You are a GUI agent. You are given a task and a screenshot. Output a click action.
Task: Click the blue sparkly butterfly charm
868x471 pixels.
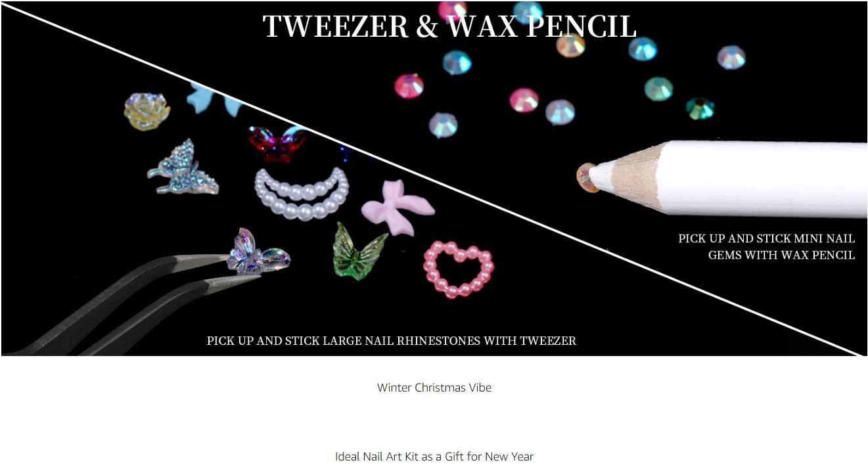click(x=182, y=168)
